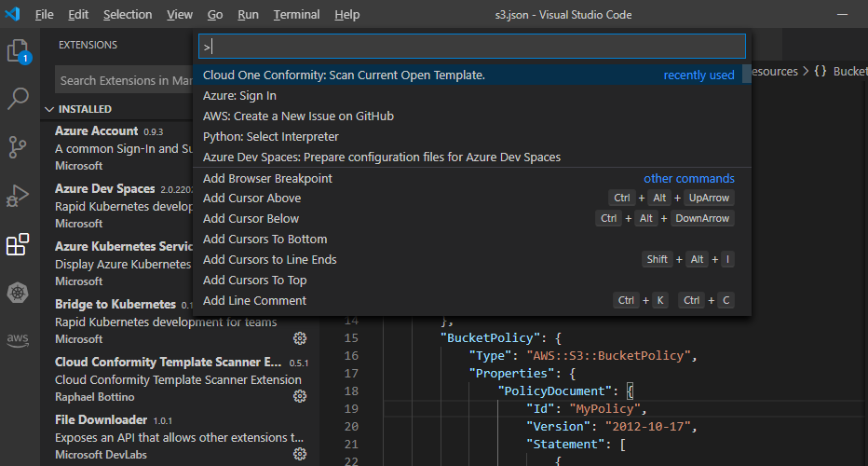Image resolution: width=868 pixels, height=466 pixels.
Task: Open the Explorer view in activity bar
Action: coord(19,50)
